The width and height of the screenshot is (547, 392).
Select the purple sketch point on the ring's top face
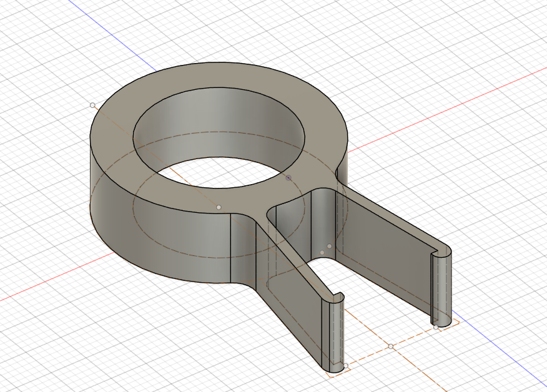click(x=288, y=178)
